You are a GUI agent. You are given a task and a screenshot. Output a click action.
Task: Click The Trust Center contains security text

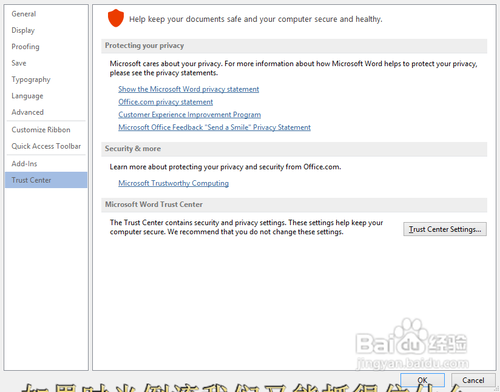[246, 227]
